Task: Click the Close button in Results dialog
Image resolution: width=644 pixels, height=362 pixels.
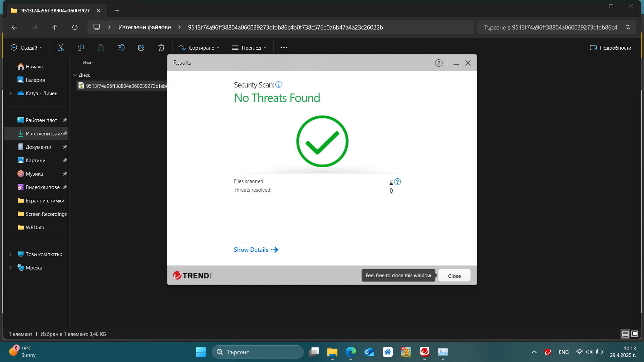Action: 454,276
